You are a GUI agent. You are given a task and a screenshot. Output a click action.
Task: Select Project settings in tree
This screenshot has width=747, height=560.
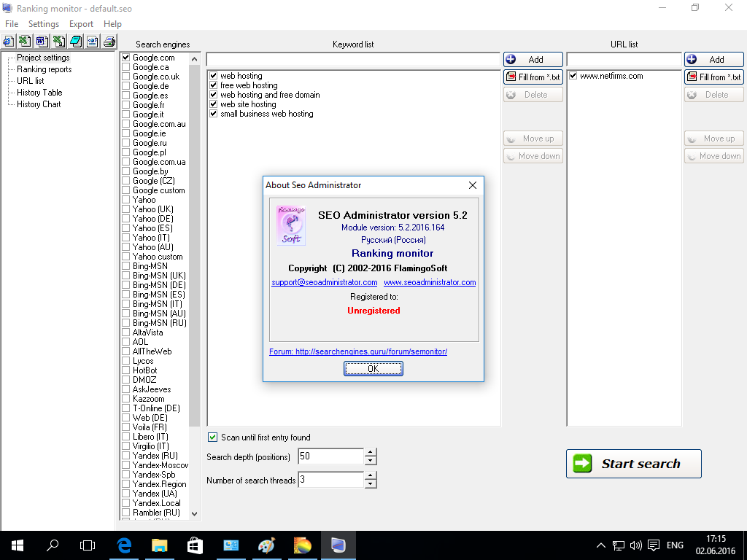coord(43,58)
